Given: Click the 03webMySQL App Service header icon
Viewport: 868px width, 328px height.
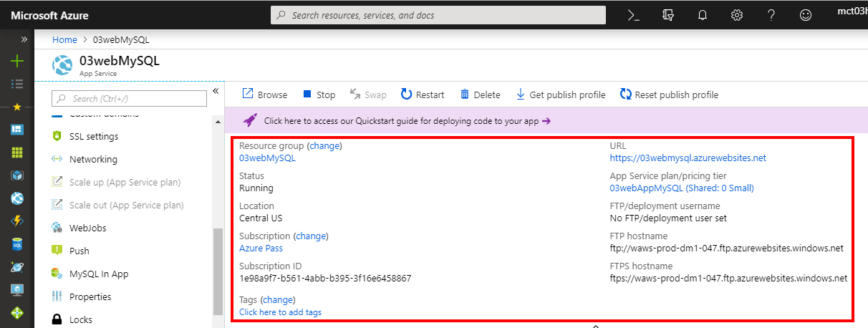Looking at the screenshot, I should point(63,65).
